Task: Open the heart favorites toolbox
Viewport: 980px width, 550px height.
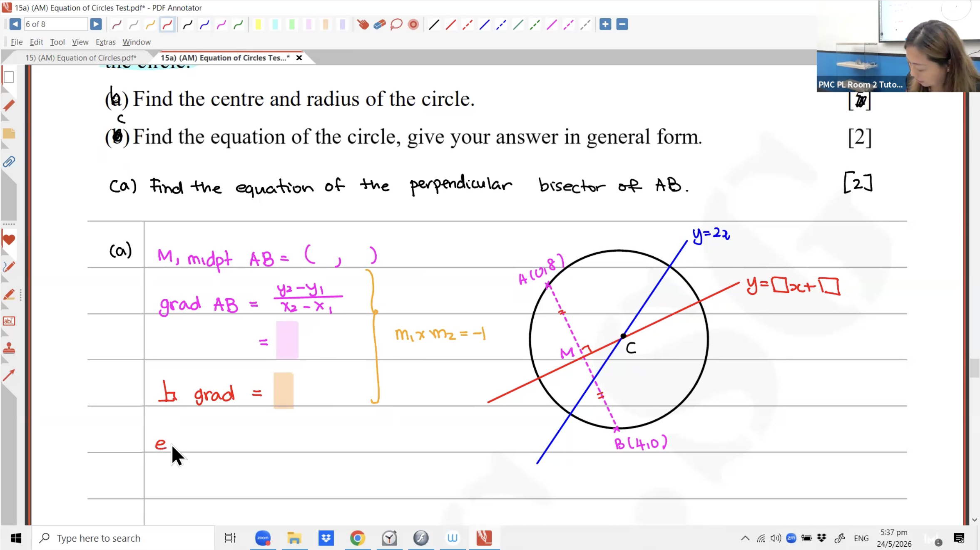Action: 9,240
